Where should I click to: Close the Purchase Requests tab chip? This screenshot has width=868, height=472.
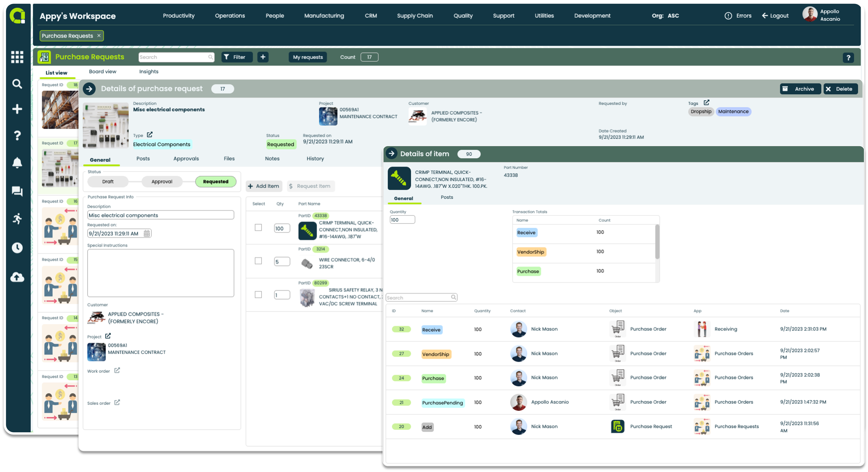point(99,35)
